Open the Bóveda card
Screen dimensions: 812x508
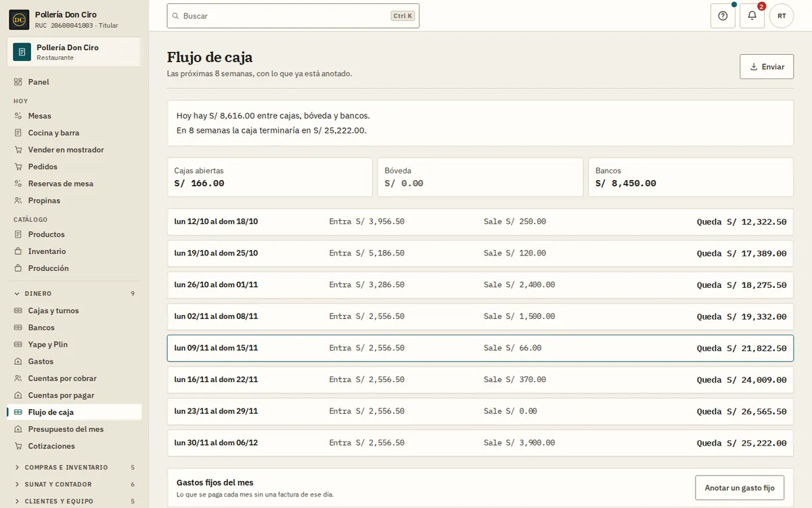click(x=480, y=177)
